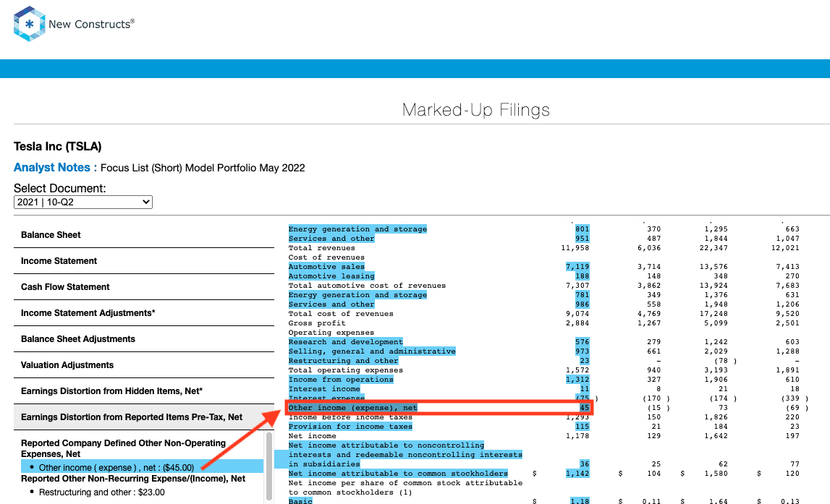This screenshot has height=504, width=830.
Task: Click 'Services and other' on the 951 row
Action: pos(331,239)
